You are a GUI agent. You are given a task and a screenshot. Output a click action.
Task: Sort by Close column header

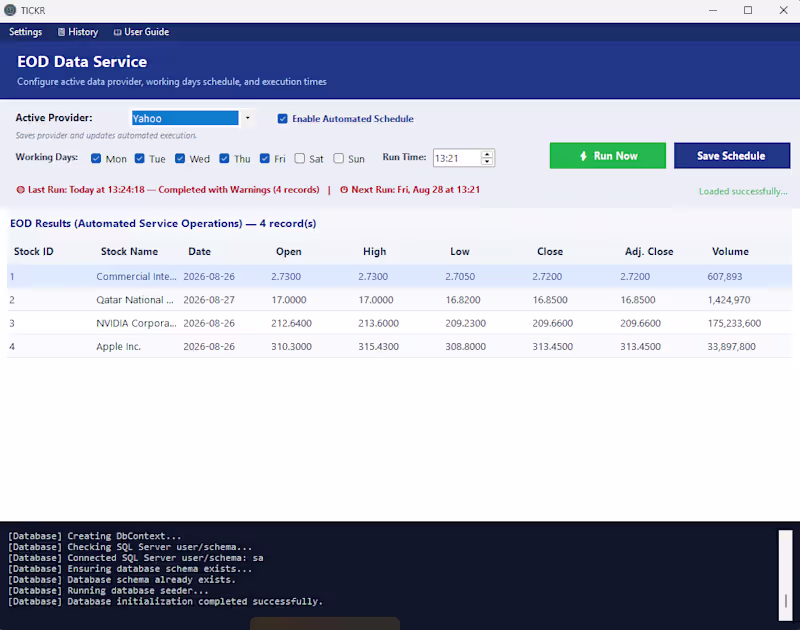click(550, 252)
